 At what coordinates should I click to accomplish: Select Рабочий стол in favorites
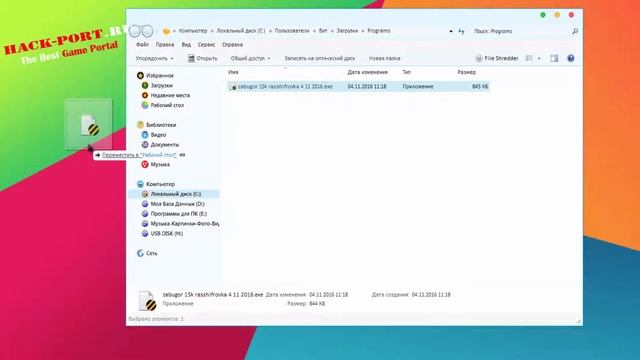point(167,105)
